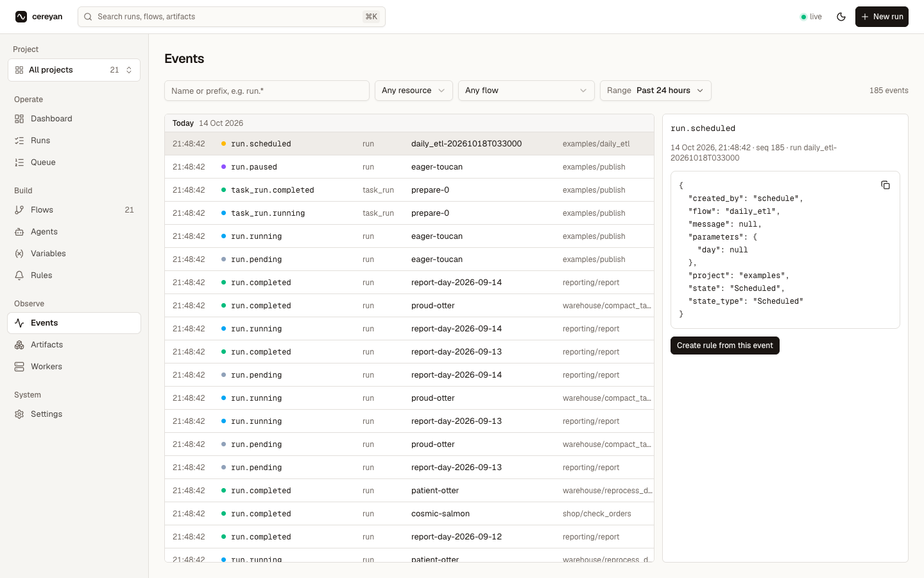924x578 pixels.
Task: Click the cereyan logo icon
Action: tap(21, 17)
